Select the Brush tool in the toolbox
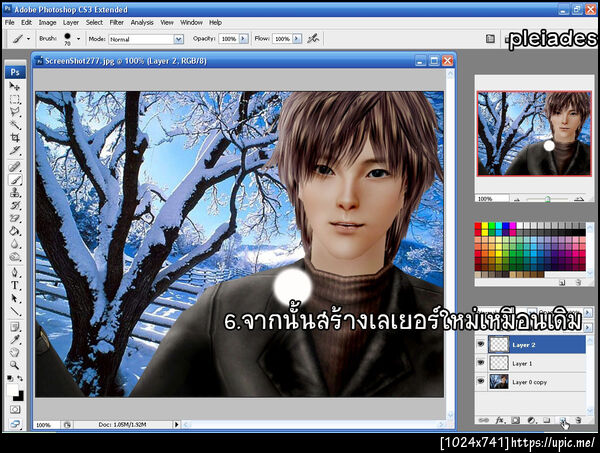Screen dimensions: 600x453 tap(14, 180)
